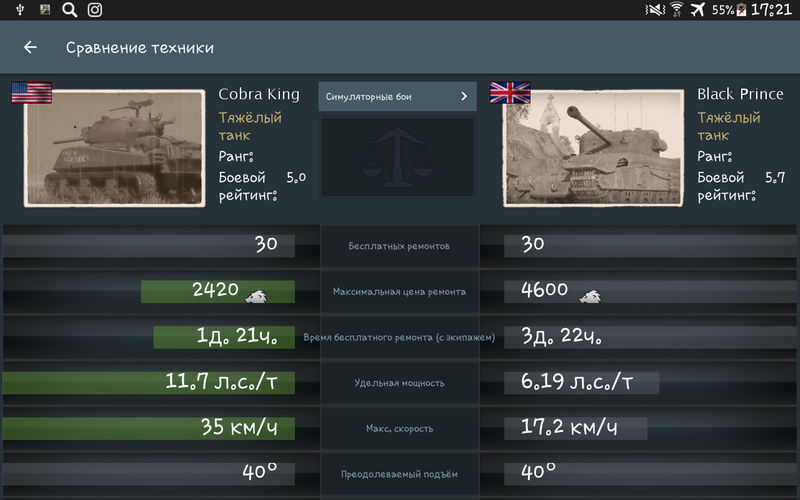The image size is (800, 500).
Task: Tap the silver lion icon next to 4600
Action: click(x=590, y=296)
